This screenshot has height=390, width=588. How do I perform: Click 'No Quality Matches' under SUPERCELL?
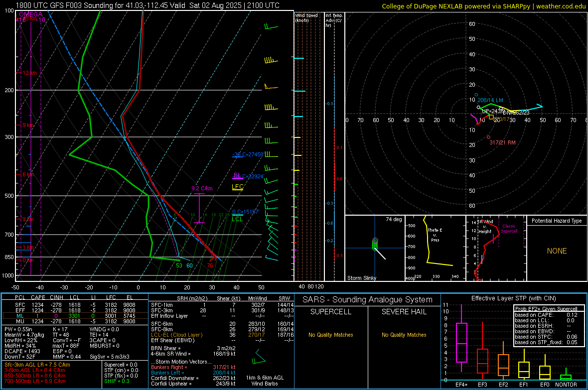pos(331,335)
